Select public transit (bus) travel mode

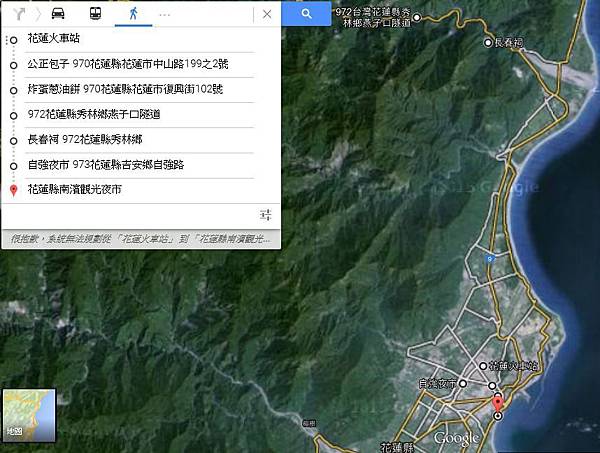94,15
